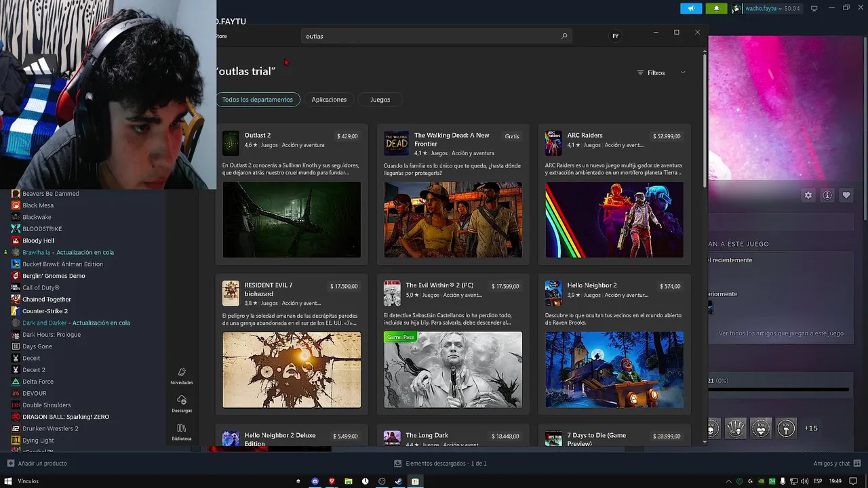This screenshot has width=868, height=488.
Task: Click Añadir un producto in Steam
Action: 37,464
